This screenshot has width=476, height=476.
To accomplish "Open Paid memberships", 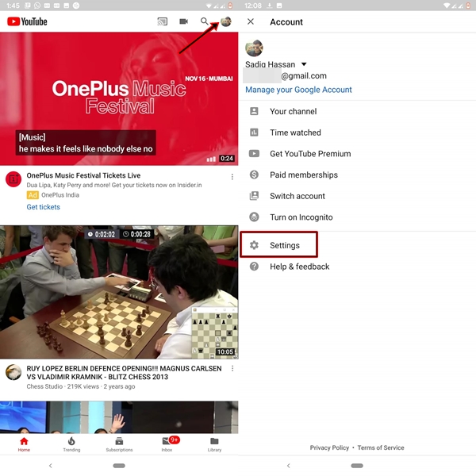I will pos(357,175).
